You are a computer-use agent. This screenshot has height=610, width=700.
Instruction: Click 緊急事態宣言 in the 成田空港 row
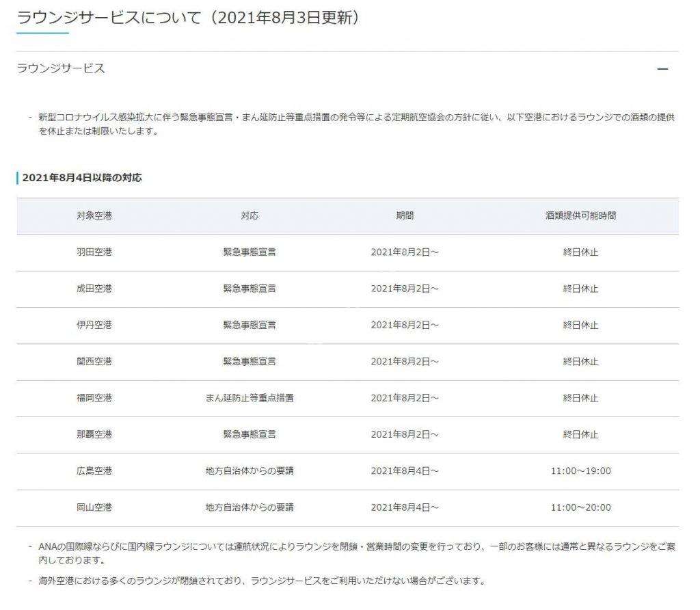pos(250,289)
